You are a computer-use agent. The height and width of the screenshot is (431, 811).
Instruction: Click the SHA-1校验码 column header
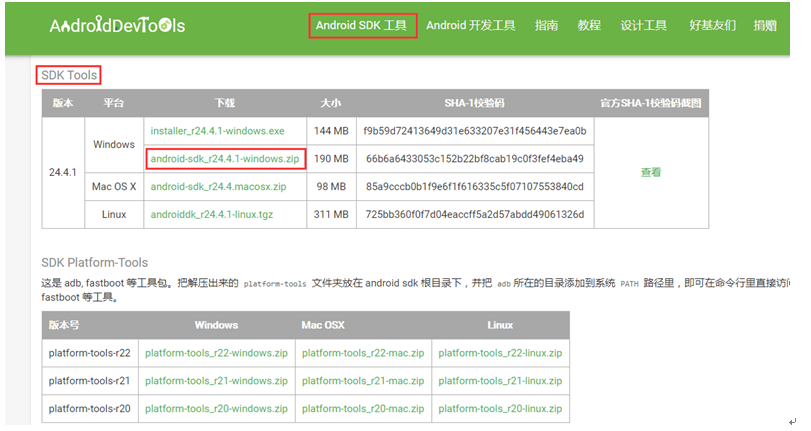pyautogui.click(x=474, y=103)
